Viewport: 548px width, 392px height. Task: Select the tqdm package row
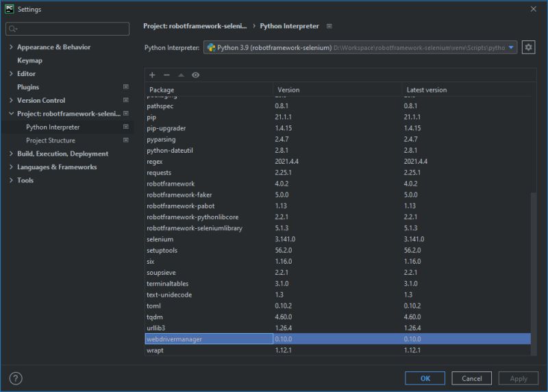click(338, 317)
